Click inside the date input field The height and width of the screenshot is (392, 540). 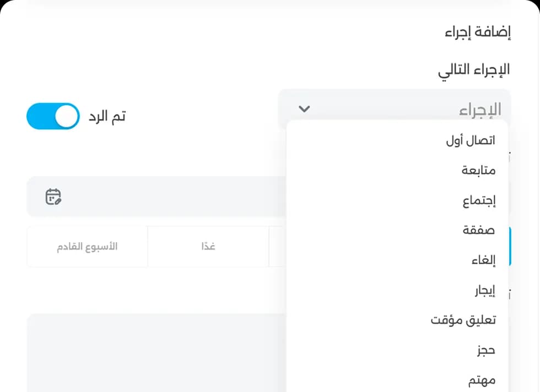[165, 197]
